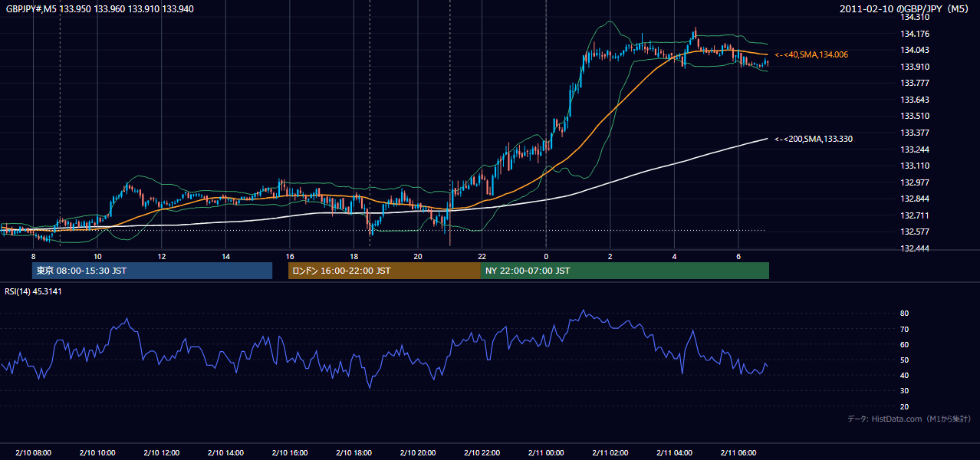
Task: Click the 40 SMA 134.006 label
Action: pyautogui.click(x=811, y=54)
